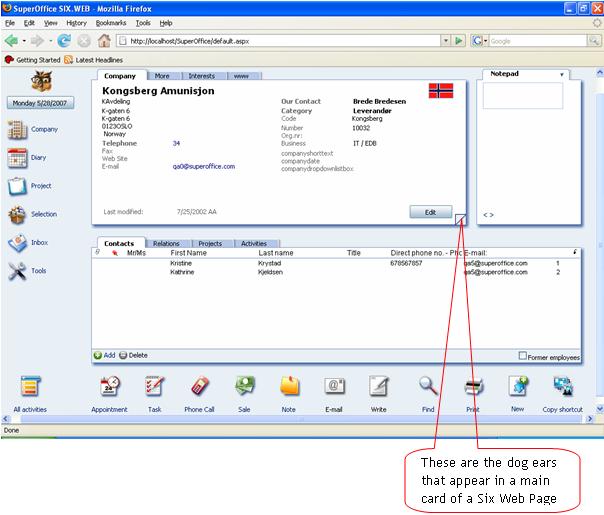The height and width of the screenshot is (515, 604).
Task: Sort by Last name column header
Action: click(x=276, y=253)
